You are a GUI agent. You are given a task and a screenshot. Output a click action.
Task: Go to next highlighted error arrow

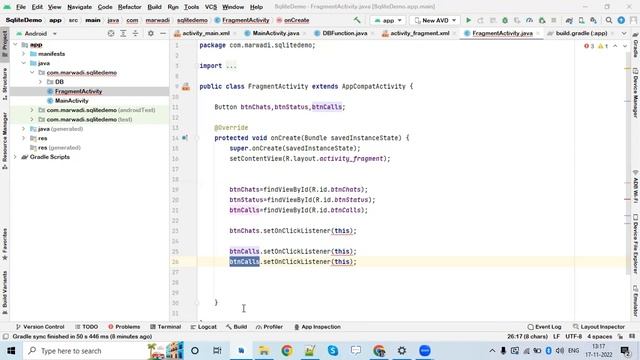(x=624, y=46)
